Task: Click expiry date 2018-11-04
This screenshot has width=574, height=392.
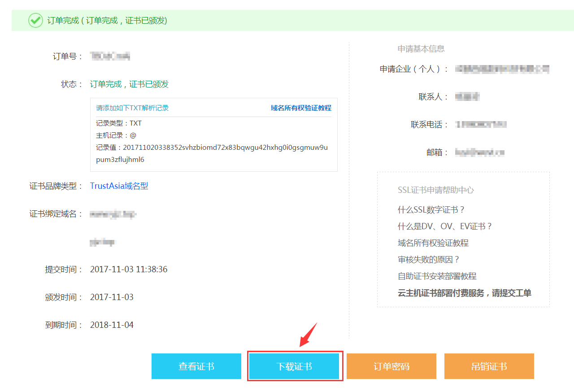Action: tap(112, 325)
